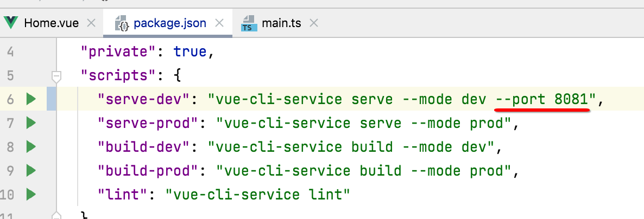Viewport: 644px width, 219px height.
Task: Click the JSON file icon on package.json tab
Action: [x=122, y=23]
